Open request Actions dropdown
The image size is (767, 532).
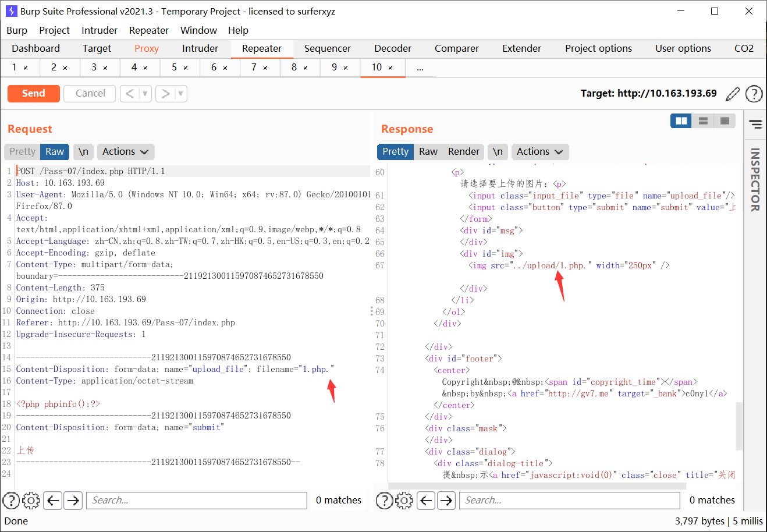[x=125, y=151]
